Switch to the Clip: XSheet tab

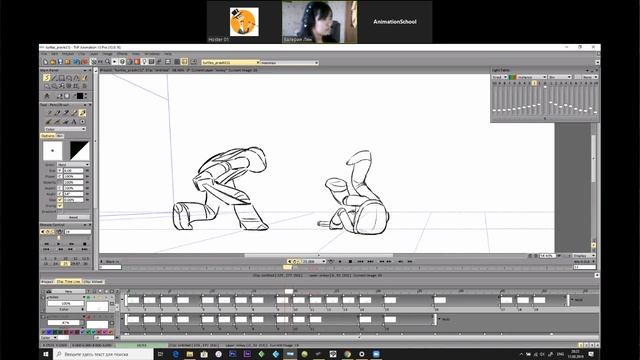(x=93, y=282)
